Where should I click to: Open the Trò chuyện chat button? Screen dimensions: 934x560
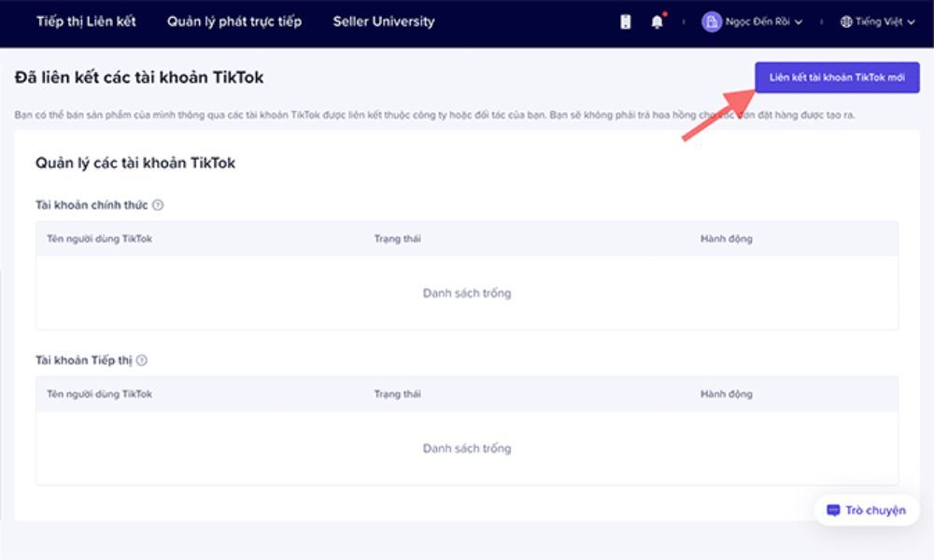[x=867, y=510]
